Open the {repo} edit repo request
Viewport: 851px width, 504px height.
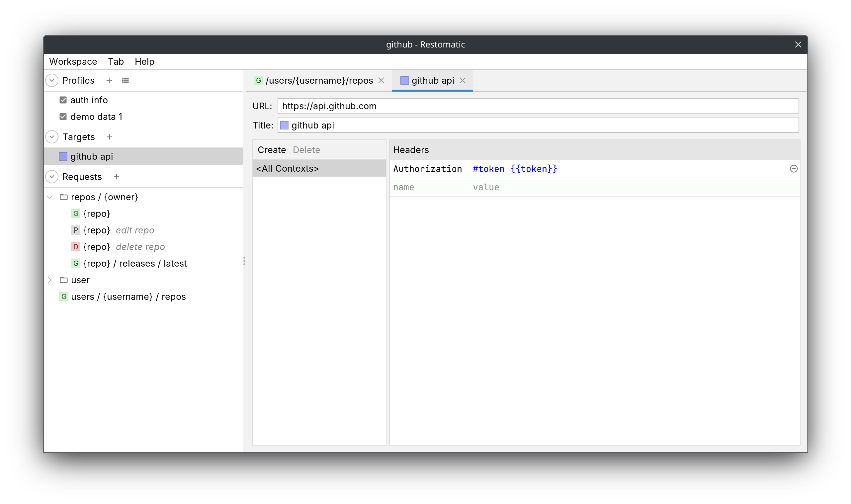click(119, 230)
